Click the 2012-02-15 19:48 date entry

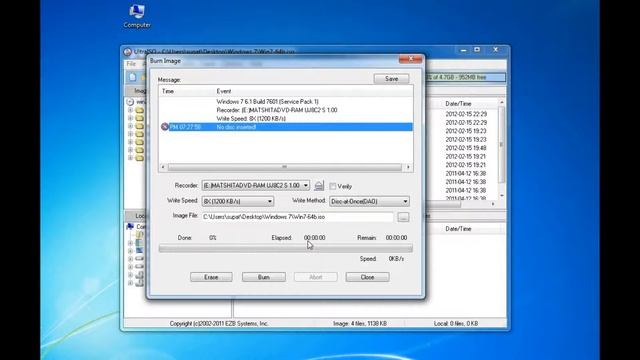(x=466, y=148)
